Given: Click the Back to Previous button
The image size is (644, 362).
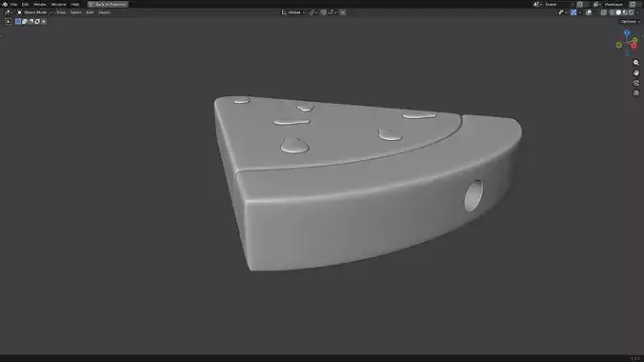Looking at the screenshot, I should [x=108, y=4].
